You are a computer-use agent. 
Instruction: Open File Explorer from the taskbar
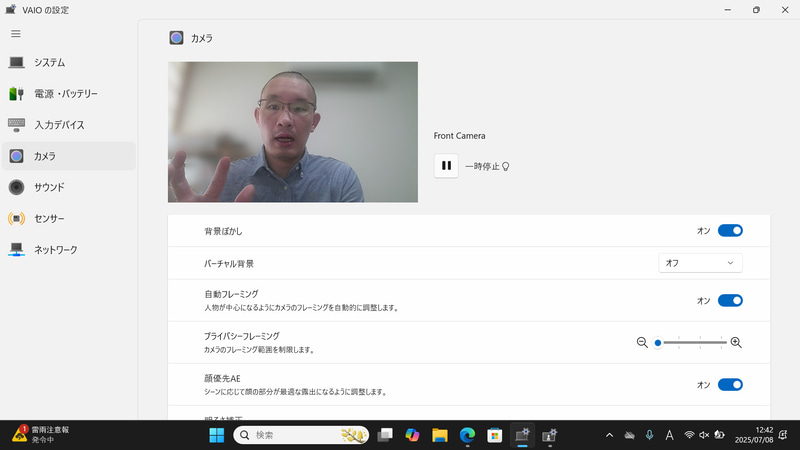coord(440,435)
